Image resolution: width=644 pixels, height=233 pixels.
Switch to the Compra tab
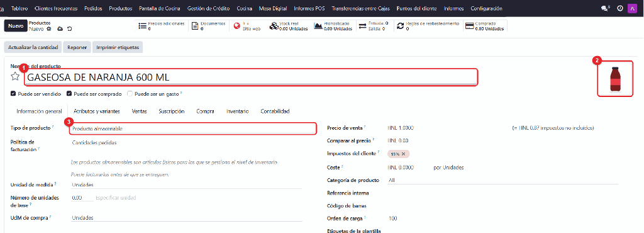click(205, 111)
